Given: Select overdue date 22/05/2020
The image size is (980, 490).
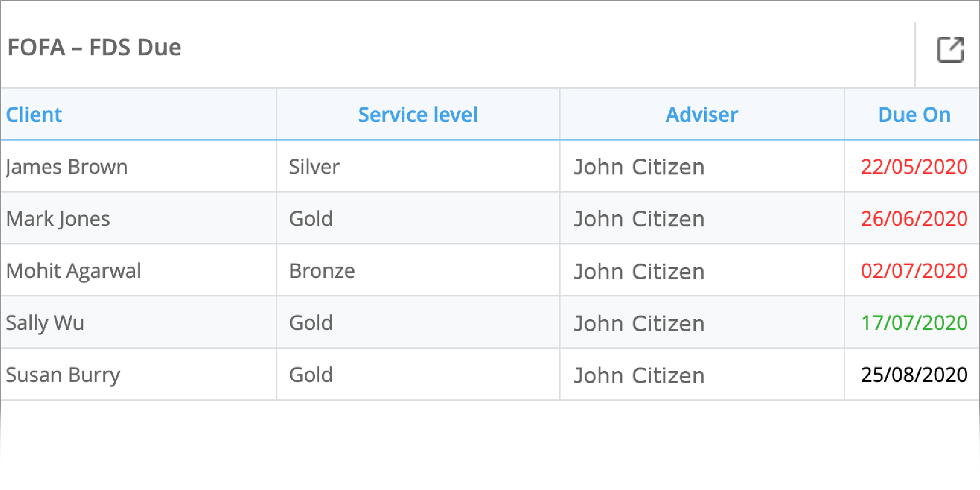Looking at the screenshot, I should [x=914, y=167].
